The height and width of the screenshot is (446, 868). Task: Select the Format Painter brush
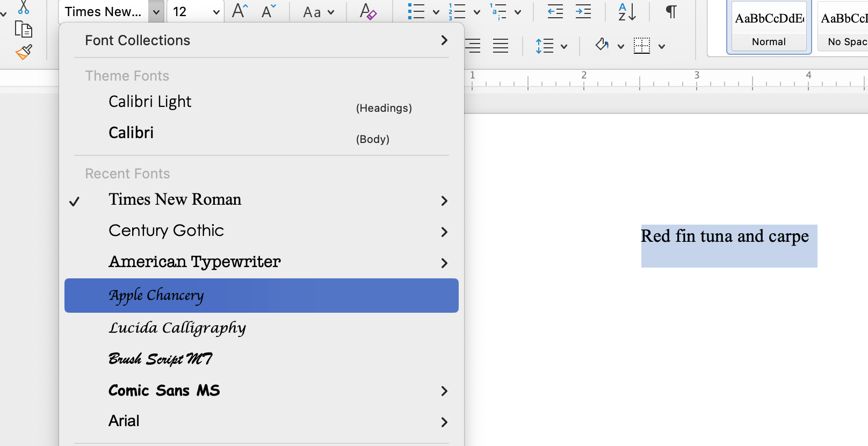point(24,52)
